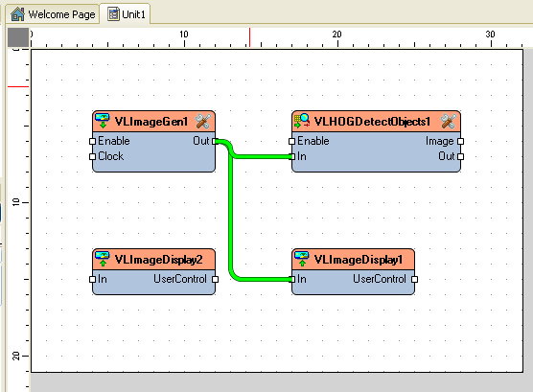This screenshot has height=392, width=533.
Task: Open the VLHOGDetectObjects1 wrench settings icon
Action: coord(449,122)
